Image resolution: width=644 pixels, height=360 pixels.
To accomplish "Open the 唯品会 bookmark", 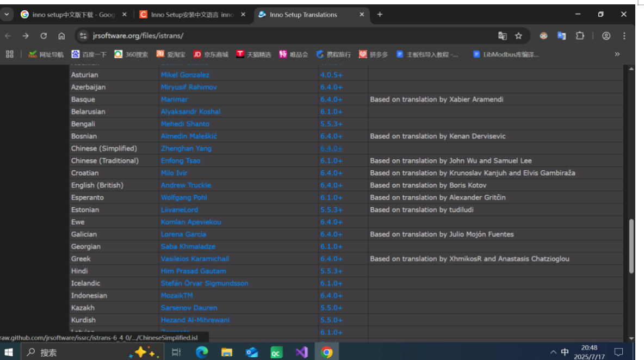I will (293, 54).
